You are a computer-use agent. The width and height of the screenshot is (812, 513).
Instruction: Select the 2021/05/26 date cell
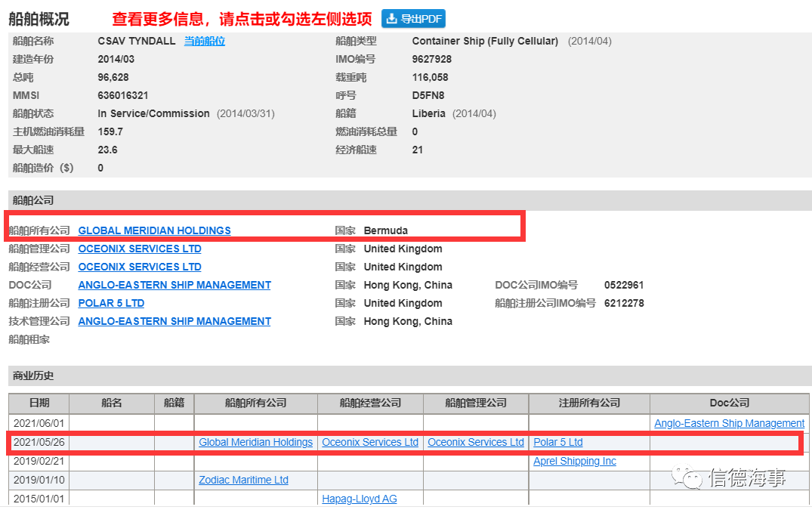point(39,442)
